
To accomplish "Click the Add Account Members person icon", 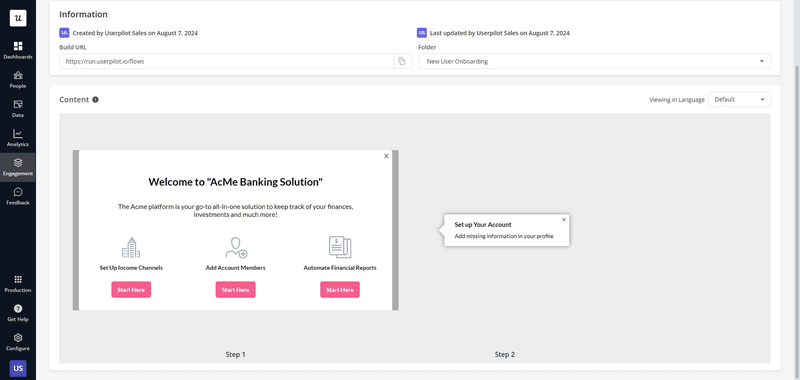I will pos(236,247).
